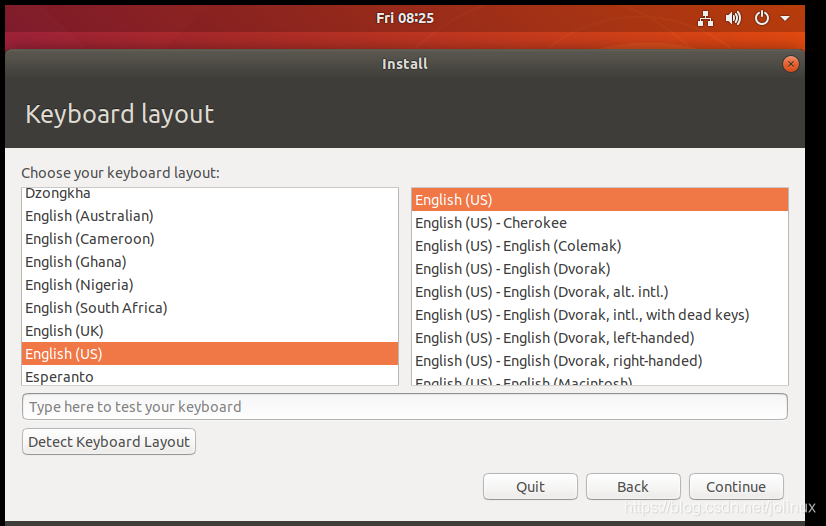The width and height of the screenshot is (826, 526).
Task: Expand the system menu dropdown arrow
Action: [785, 18]
